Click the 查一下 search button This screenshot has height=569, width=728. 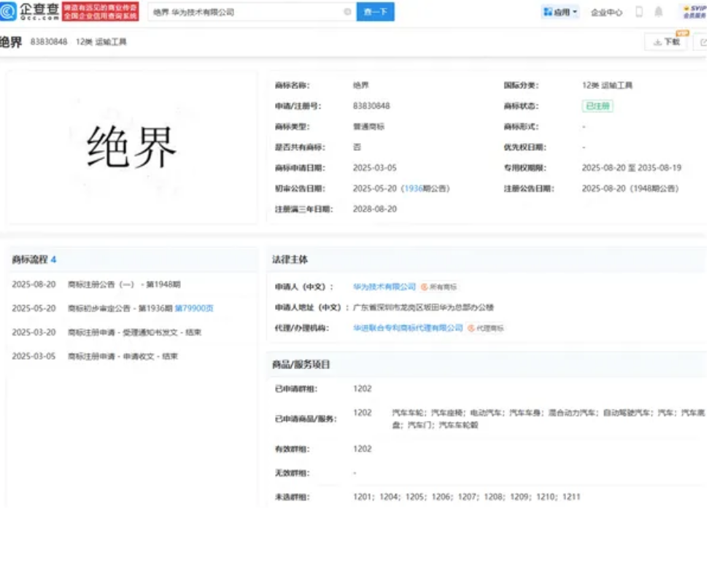pyautogui.click(x=376, y=12)
